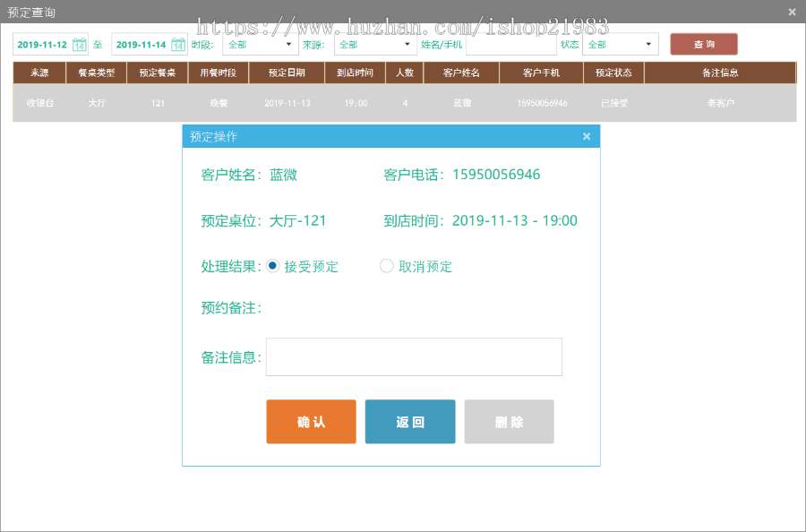Click the gray 删除 button
The width and height of the screenshot is (806, 532).
tap(509, 422)
